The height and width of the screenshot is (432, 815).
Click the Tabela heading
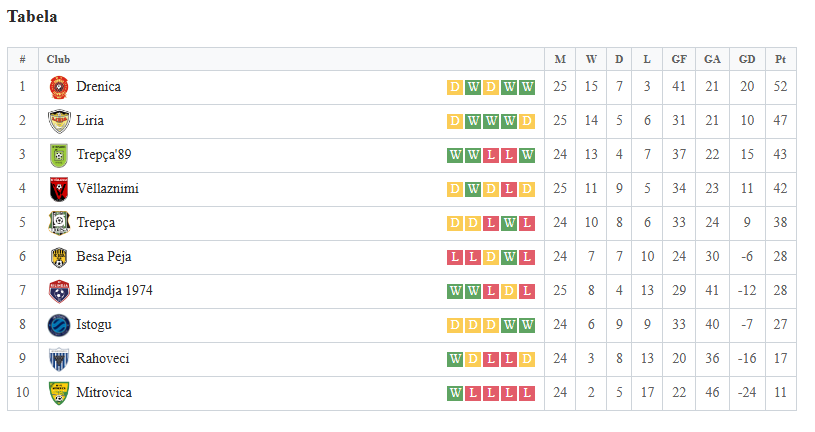[x=32, y=17]
